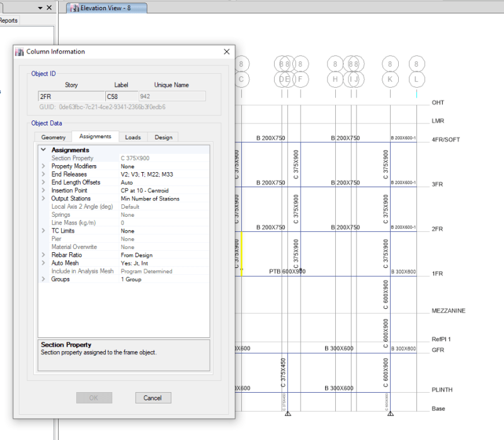
Task: Click Program Determined analysis mesh value
Action: 147,271
